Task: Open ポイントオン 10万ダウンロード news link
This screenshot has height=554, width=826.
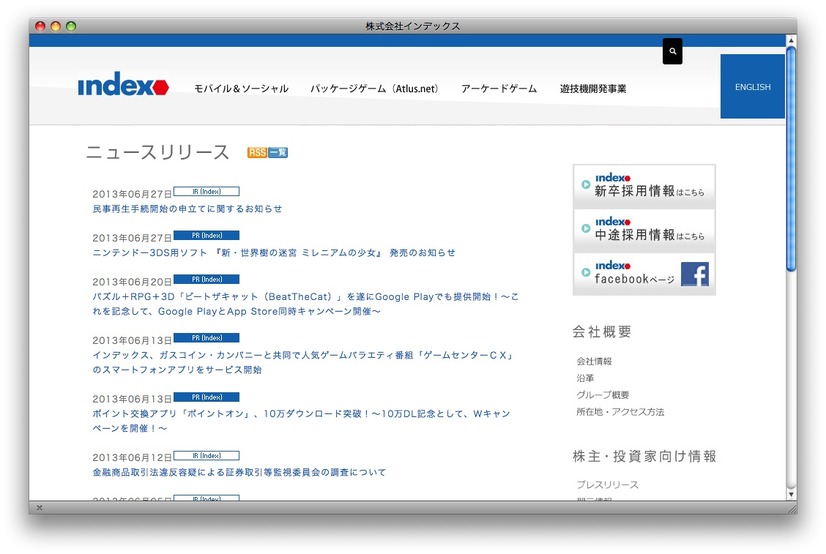Action: tap(301, 421)
